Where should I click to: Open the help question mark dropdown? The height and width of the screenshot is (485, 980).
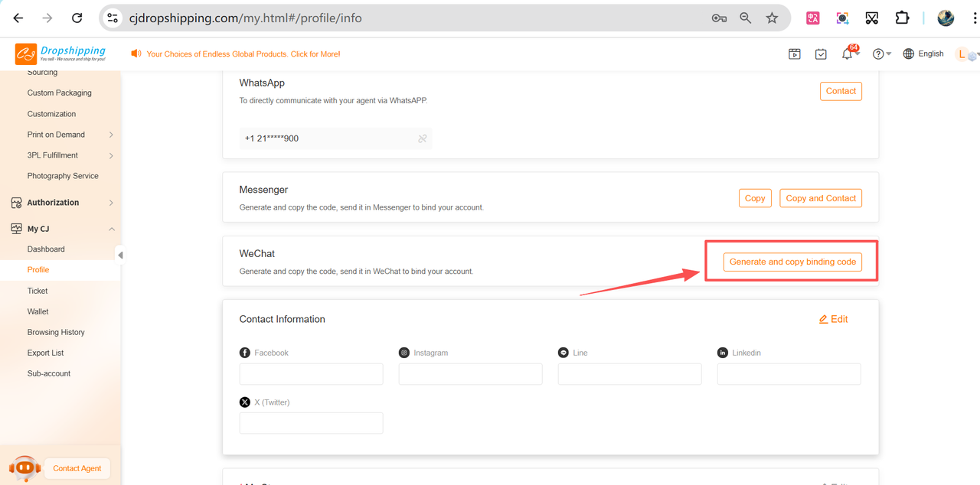pos(881,54)
